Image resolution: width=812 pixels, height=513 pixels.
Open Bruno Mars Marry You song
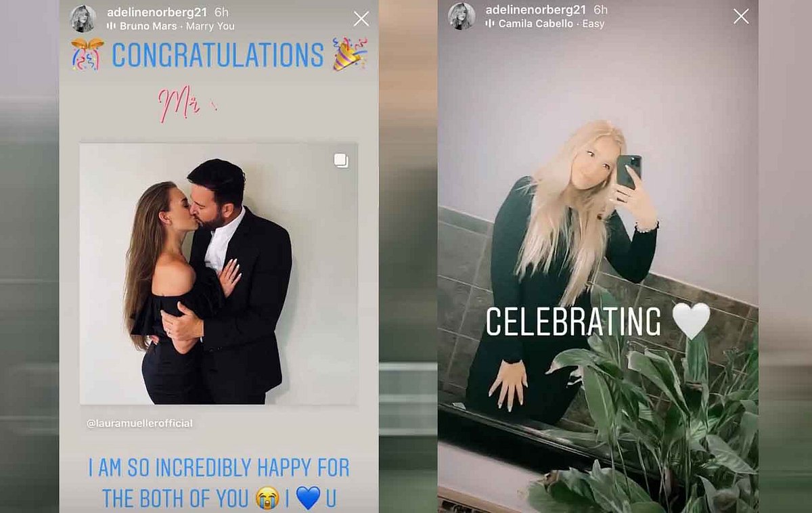click(177, 26)
